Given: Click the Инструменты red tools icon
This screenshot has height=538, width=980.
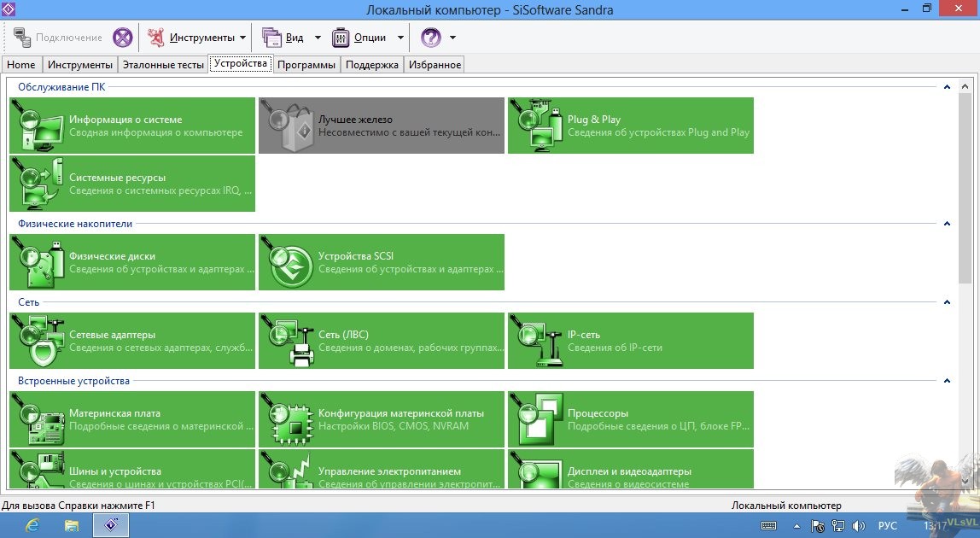Looking at the screenshot, I should 156,38.
